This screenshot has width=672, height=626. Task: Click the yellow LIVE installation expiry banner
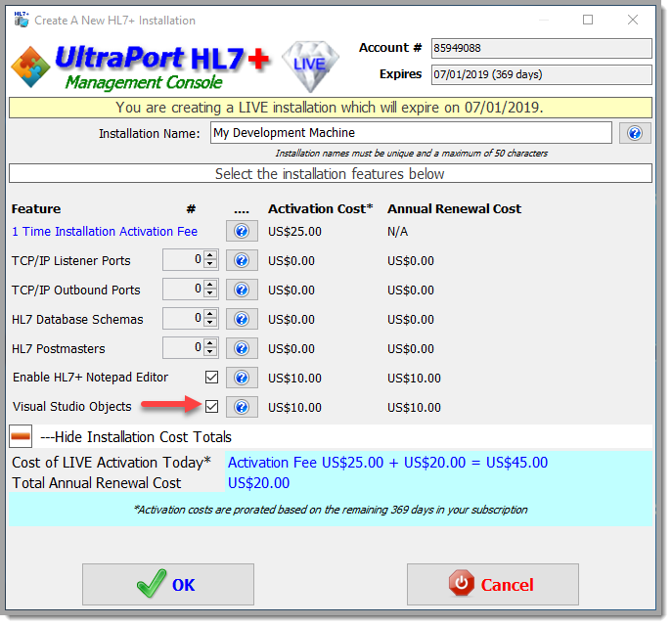click(331, 108)
